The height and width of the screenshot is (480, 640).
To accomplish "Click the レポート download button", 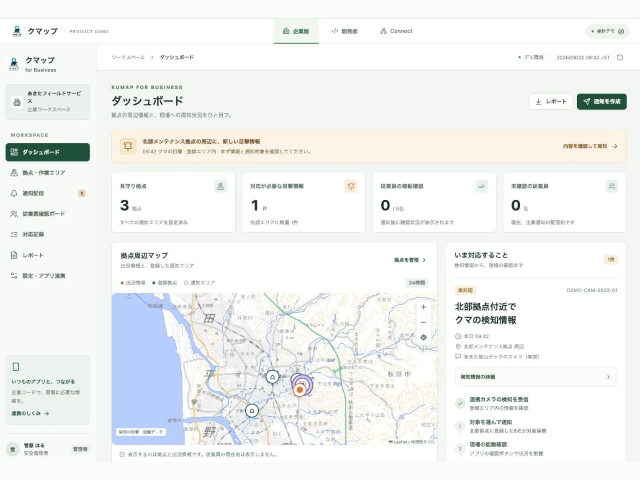I will [x=551, y=102].
